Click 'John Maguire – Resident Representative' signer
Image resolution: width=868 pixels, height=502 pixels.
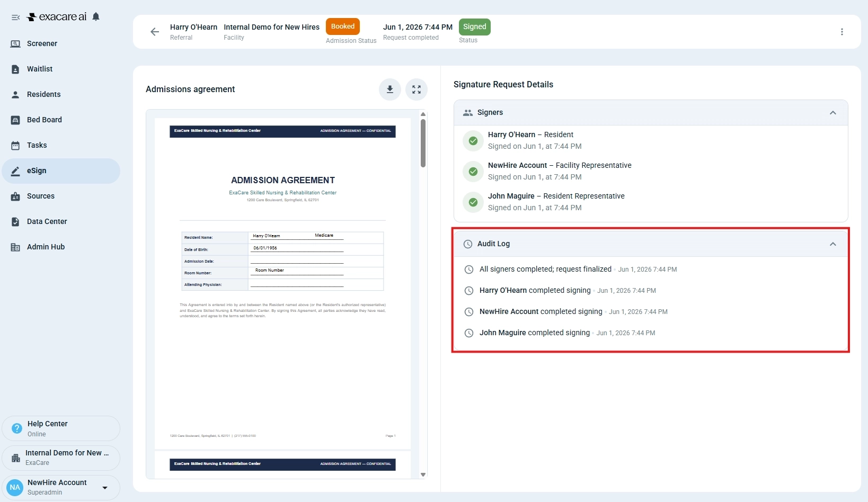point(556,196)
